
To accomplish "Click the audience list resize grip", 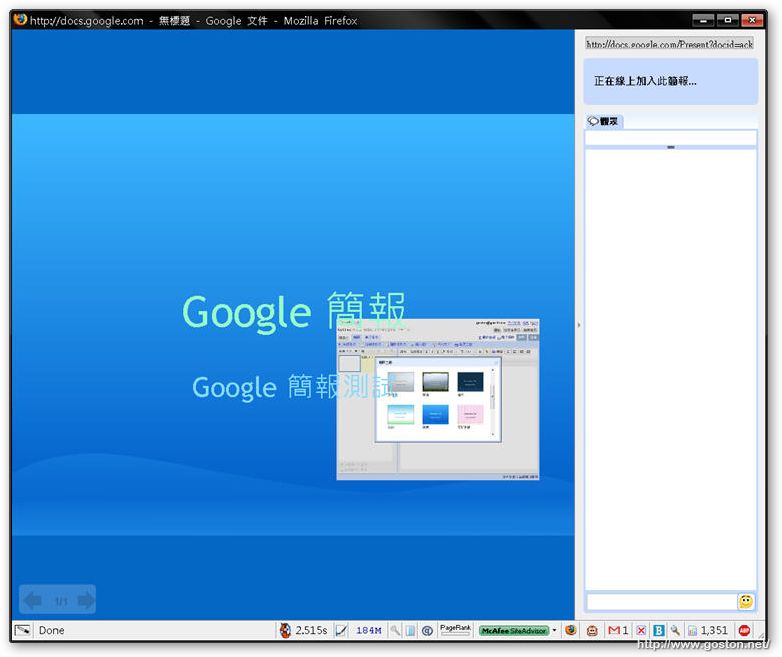I will [671, 147].
